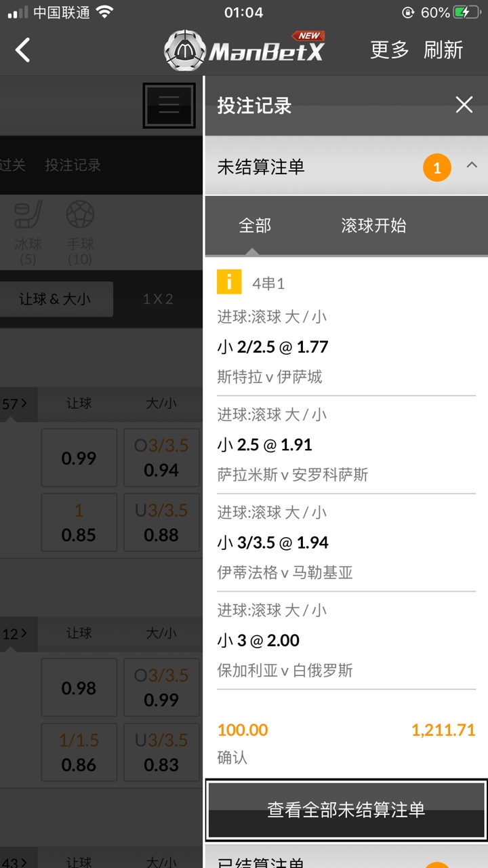
Task: Expand the match row showing 57
Action: [x=14, y=404]
